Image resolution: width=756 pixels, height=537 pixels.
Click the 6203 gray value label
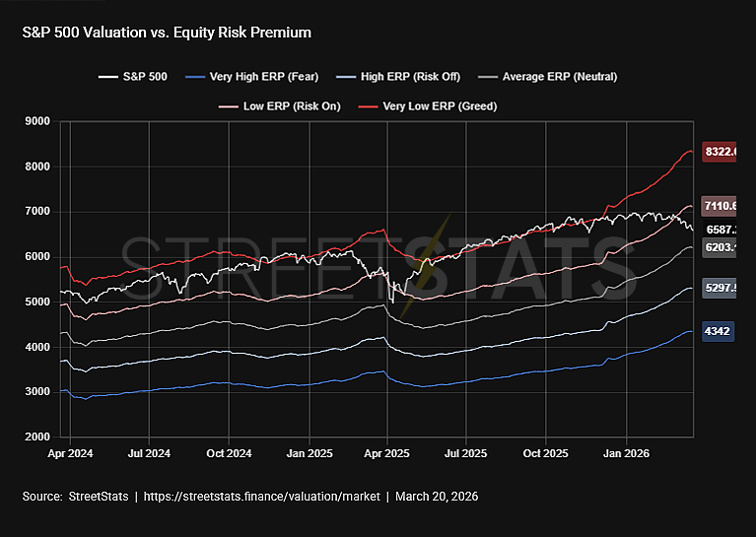pos(719,247)
